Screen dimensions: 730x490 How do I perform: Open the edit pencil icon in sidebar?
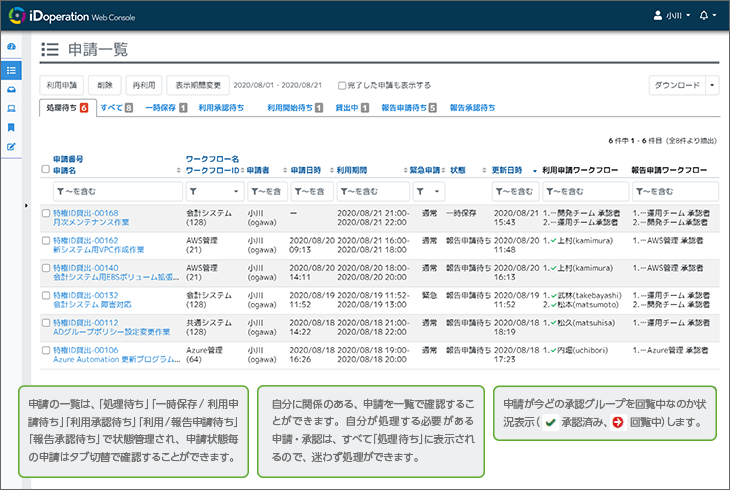(11, 147)
